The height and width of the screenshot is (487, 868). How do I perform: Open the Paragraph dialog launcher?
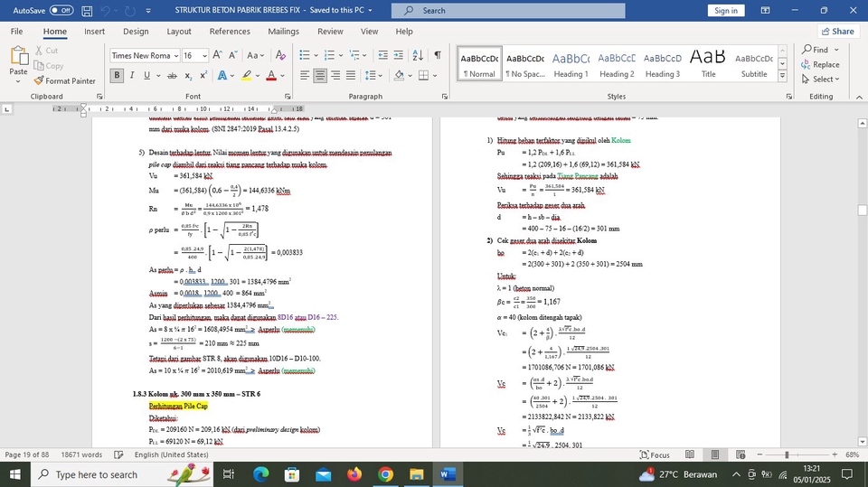445,97
